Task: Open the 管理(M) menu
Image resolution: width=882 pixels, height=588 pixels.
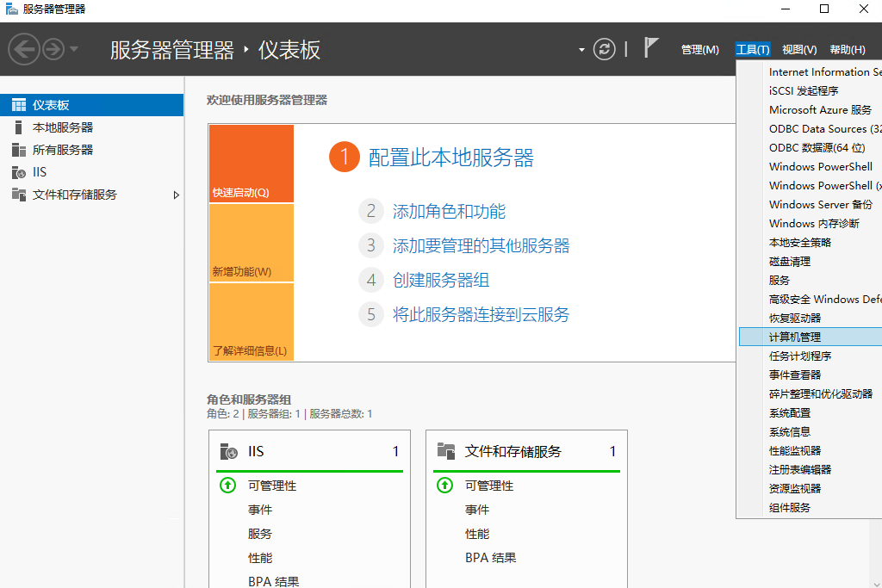Action: click(x=699, y=50)
